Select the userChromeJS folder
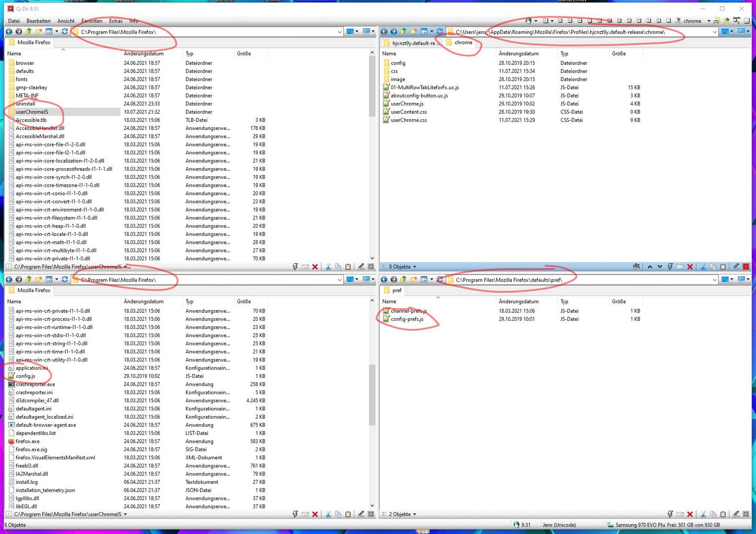The width and height of the screenshot is (756, 534). 32,112
